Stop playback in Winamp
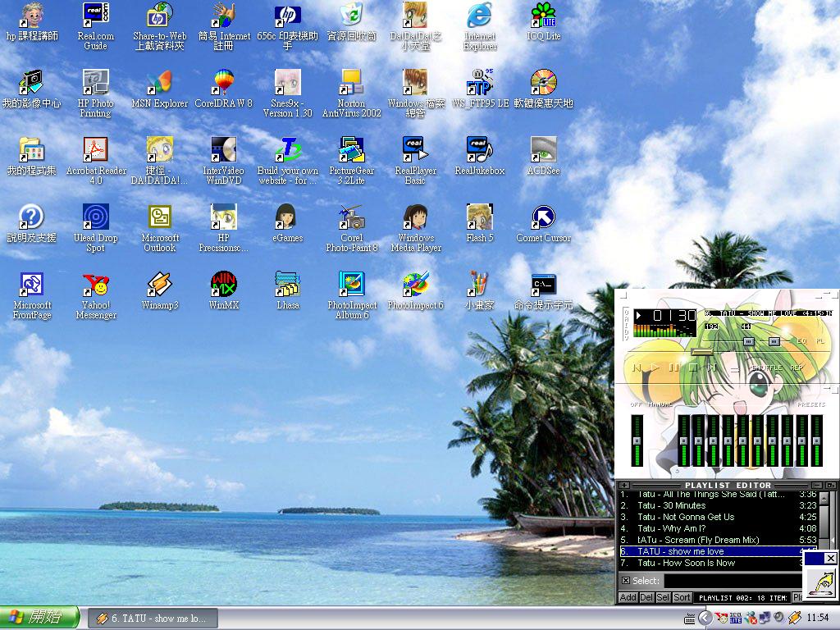Viewport: 840px width, 630px height. [692, 367]
